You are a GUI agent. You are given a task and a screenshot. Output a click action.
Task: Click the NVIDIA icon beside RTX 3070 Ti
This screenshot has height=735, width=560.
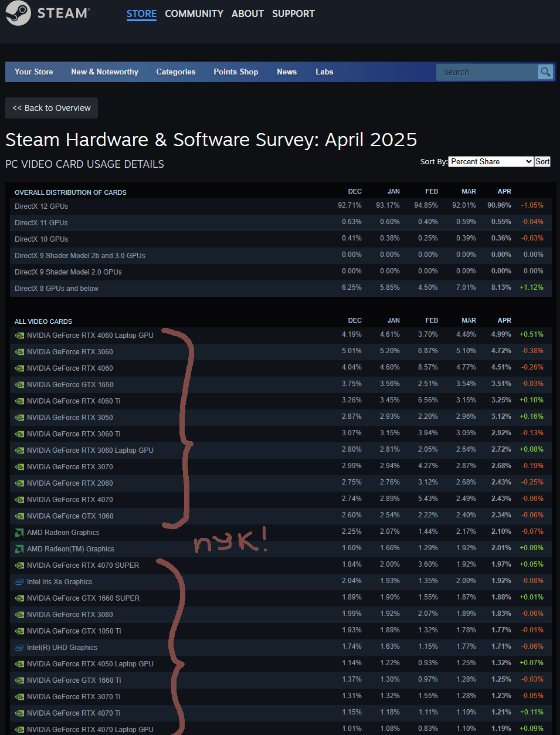[x=19, y=697]
